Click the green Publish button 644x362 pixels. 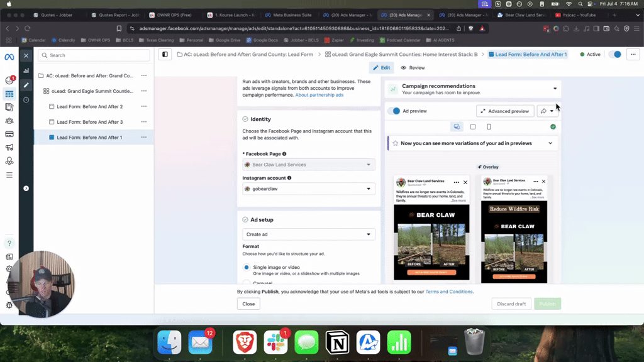click(x=548, y=304)
